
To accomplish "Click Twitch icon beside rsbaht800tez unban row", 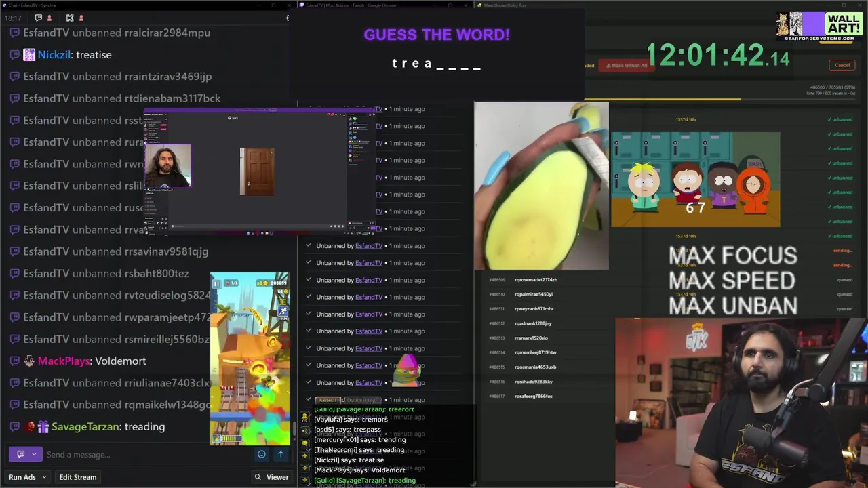I will (14, 274).
